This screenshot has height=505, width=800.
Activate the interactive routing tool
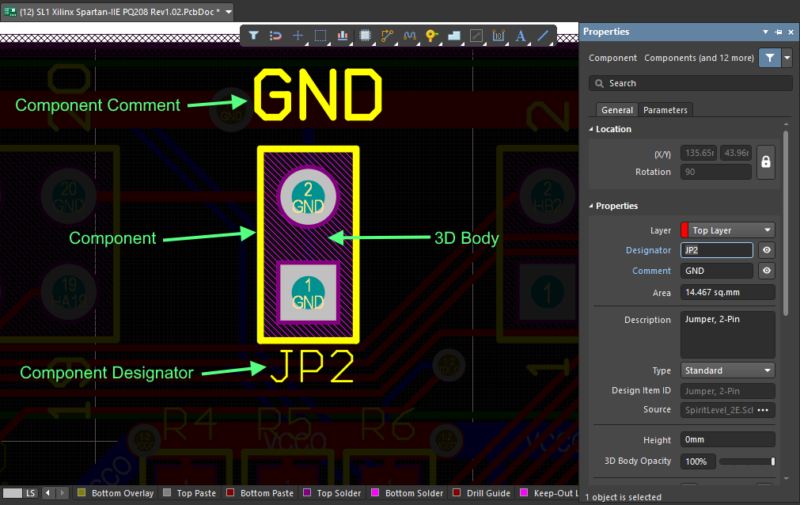coord(387,36)
